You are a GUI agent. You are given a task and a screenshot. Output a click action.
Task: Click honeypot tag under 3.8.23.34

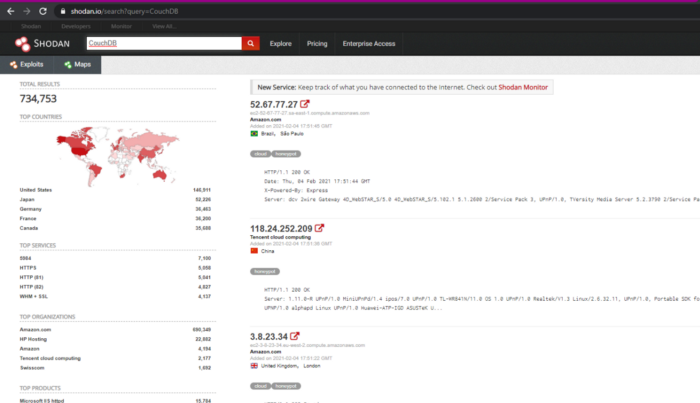[x=286, y=386]
